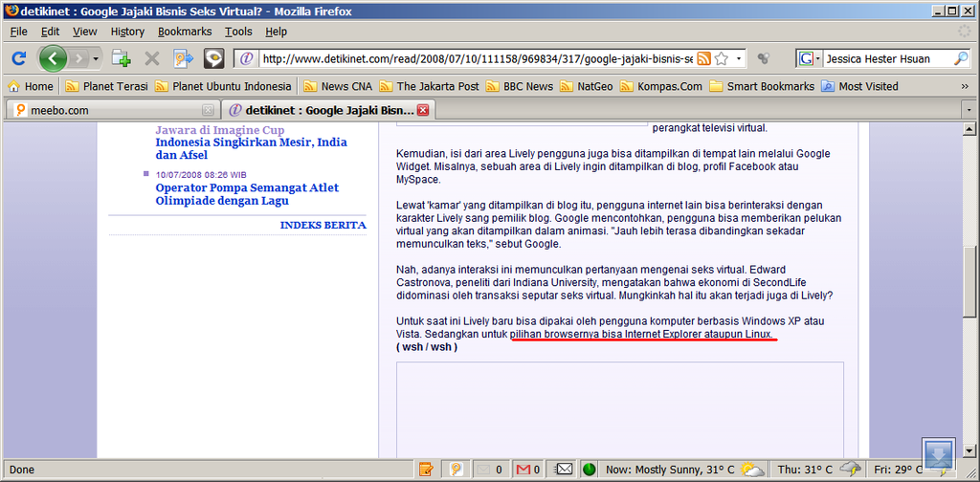Open the Planet Terasi feed bookmark
This screenshot has width=980, height=482.
tap(107, 86)
